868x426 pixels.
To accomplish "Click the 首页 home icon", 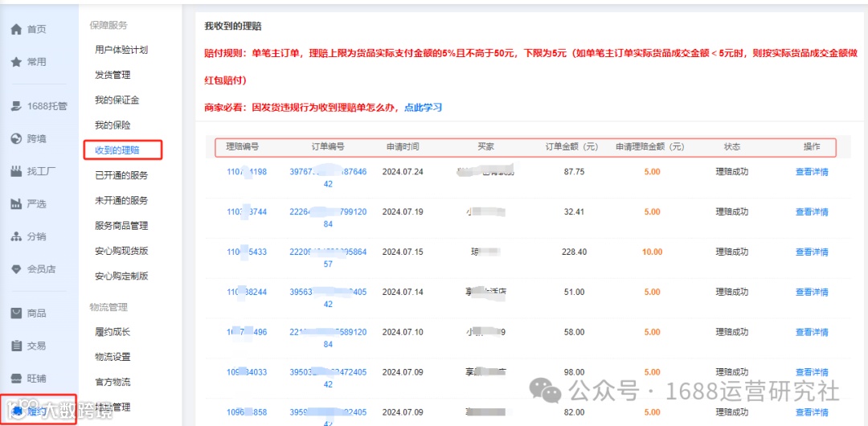I will (17, 29).
